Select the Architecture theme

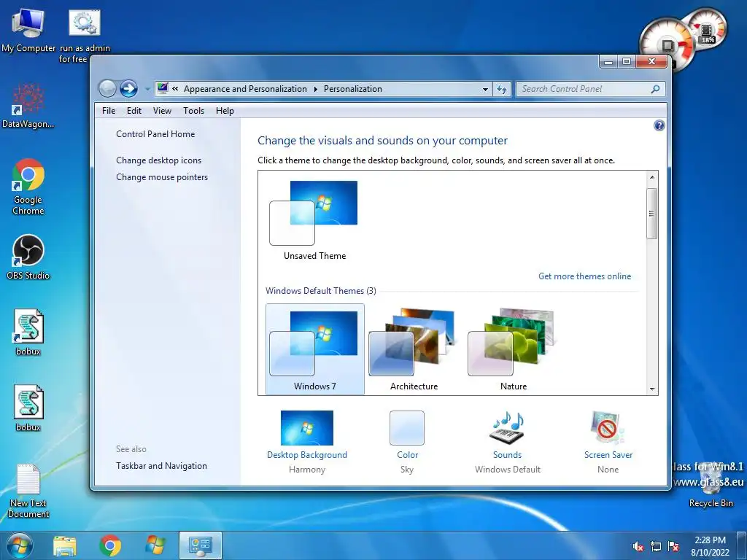(x=414, y=349)
